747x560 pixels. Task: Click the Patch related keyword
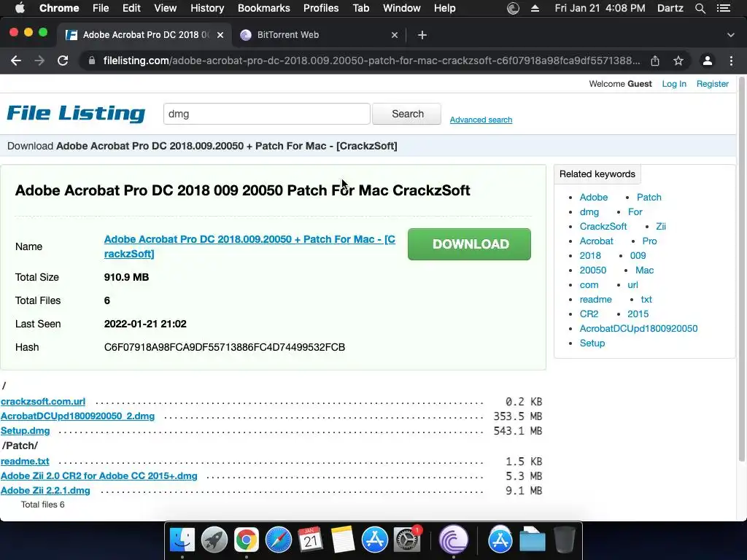649,197
